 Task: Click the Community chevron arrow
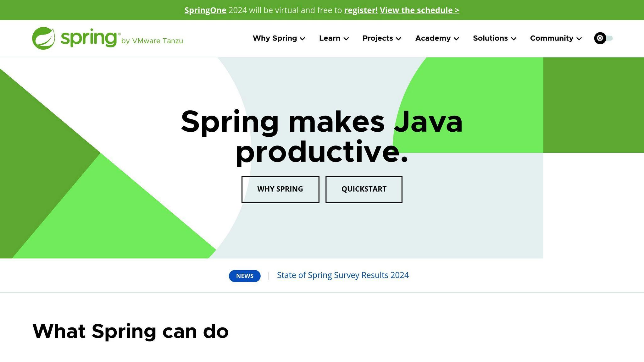coord(579,39)
